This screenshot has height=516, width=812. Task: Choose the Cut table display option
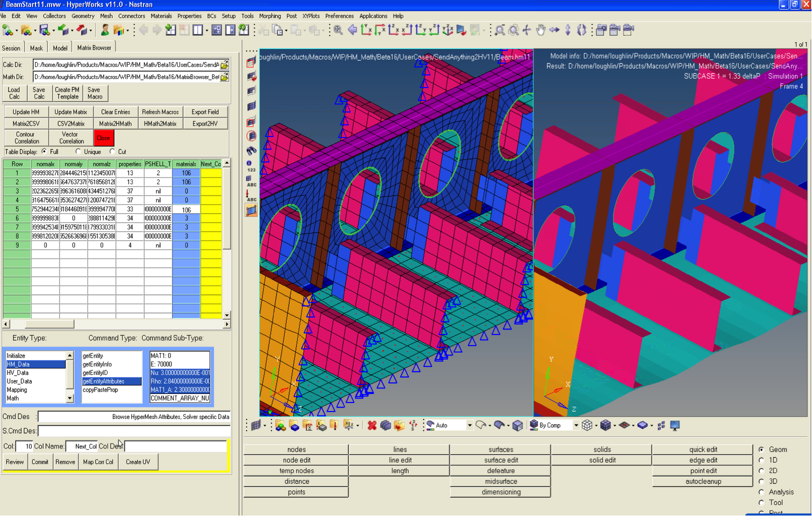pyautogui.click(x=113, y=151)
